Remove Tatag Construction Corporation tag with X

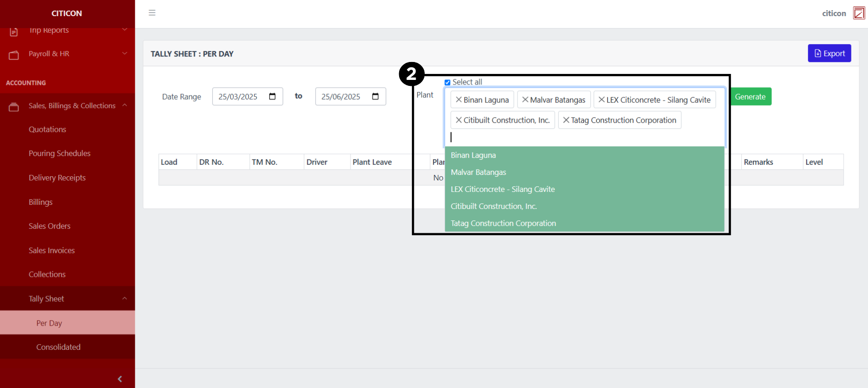coord(566,120)
